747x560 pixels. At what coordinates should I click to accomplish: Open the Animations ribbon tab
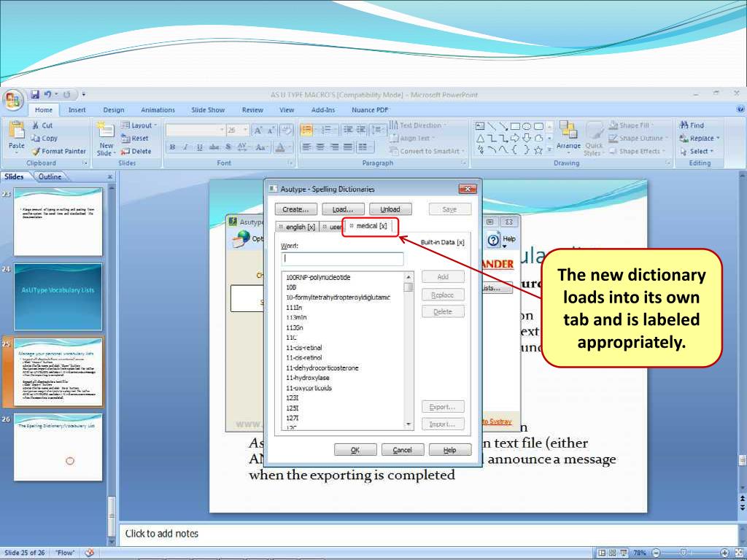[158, 110]
